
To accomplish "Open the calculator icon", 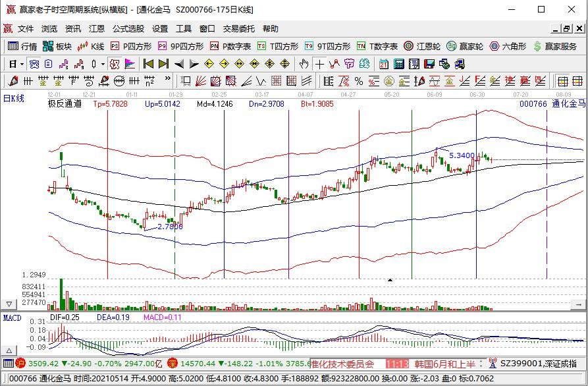I will (x=398, y=64).
